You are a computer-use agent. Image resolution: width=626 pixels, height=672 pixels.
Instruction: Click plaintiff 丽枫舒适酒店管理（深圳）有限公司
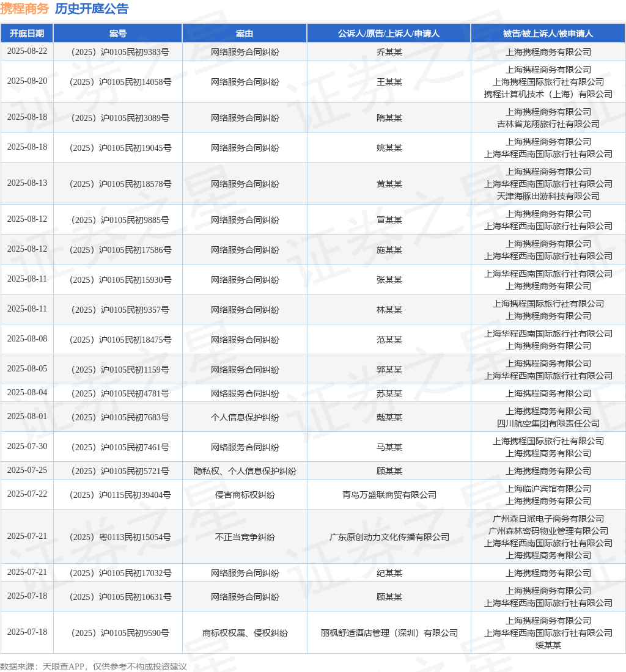[389, 634]
